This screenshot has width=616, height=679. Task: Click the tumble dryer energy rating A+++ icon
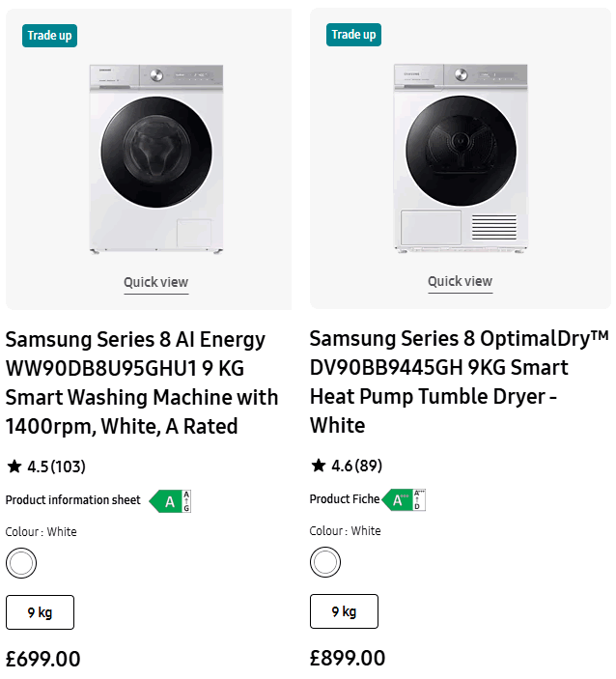pyautogui.click(x=404, y=500)
